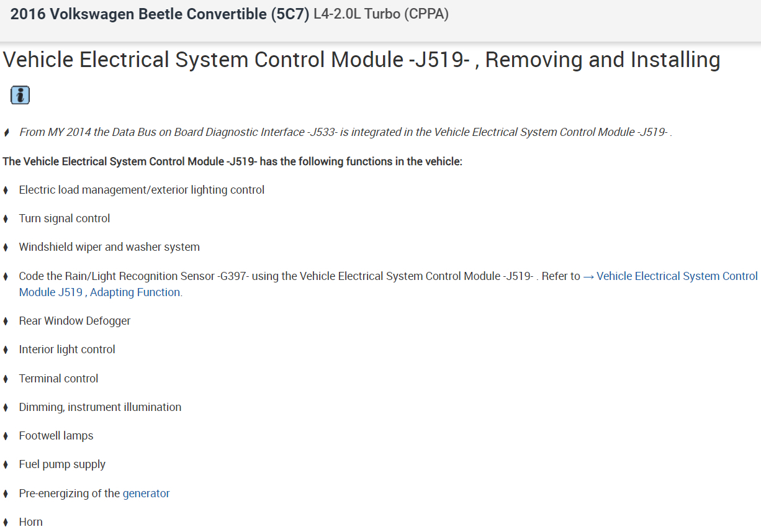
Task: Click the blue information note icon
Action: (20, 95)
